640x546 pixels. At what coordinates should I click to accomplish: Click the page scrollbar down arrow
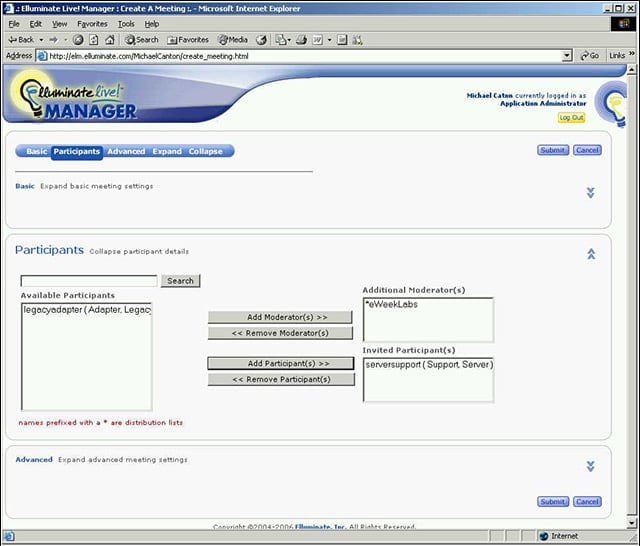(631, 523)
